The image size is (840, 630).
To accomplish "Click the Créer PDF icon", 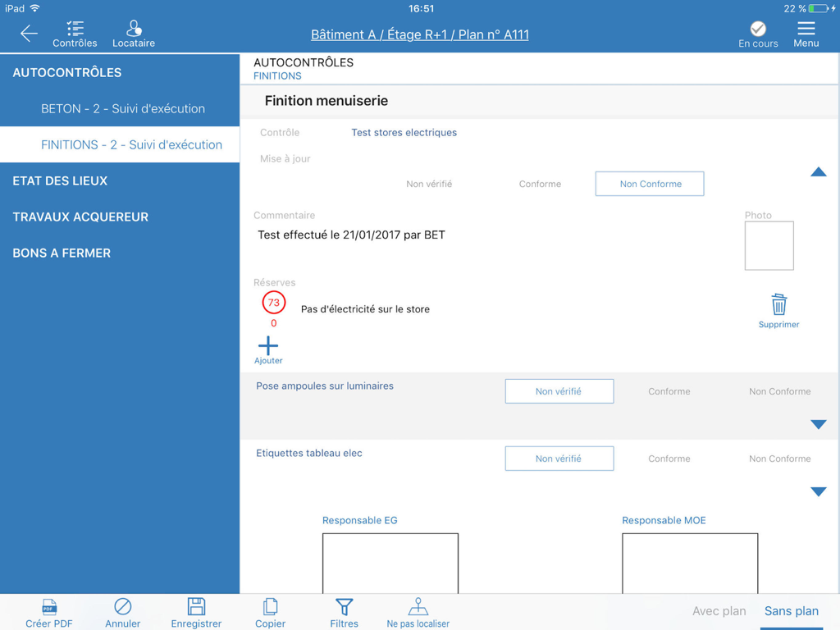I will 48,607.
